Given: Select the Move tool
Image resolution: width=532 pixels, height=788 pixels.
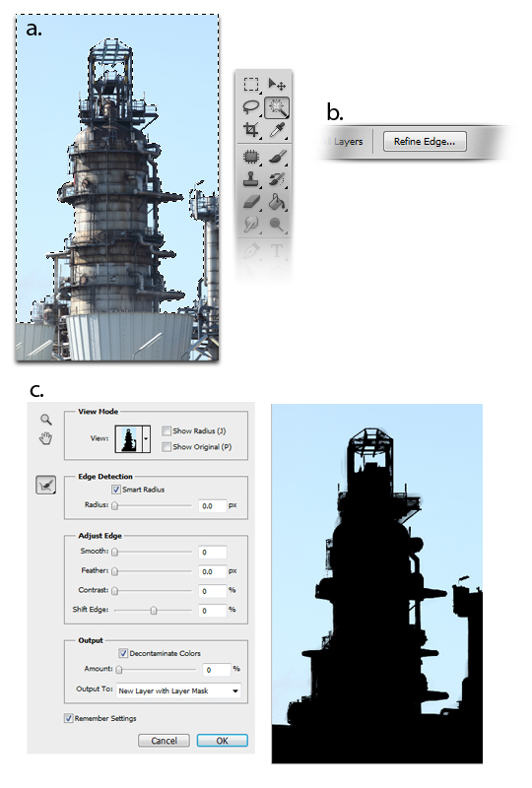Looking at the screenshot, I should coord(277,84).
